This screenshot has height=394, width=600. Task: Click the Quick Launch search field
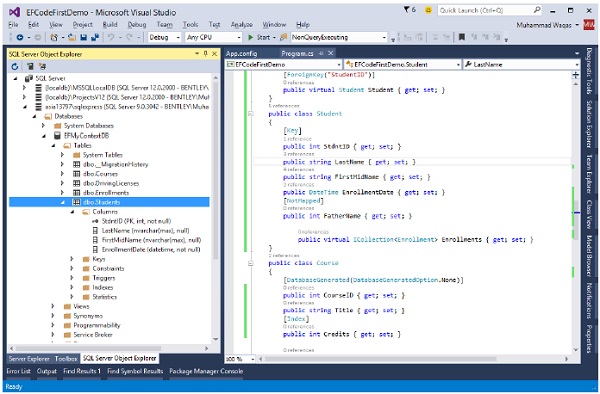(x=490, y=10)
